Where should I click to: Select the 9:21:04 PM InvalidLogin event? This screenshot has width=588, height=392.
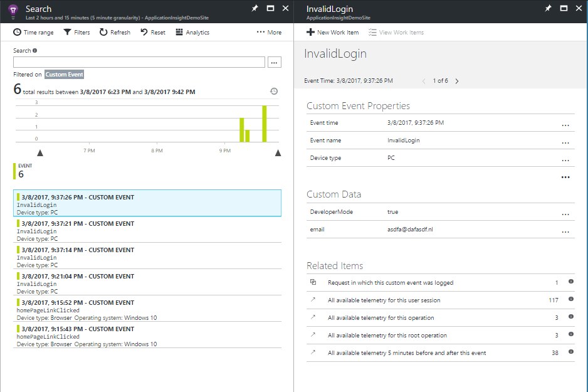(x=147, y=282)
